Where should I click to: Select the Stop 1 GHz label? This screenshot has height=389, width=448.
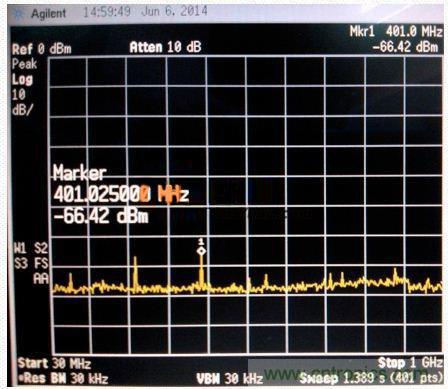[x=410, y=363]
